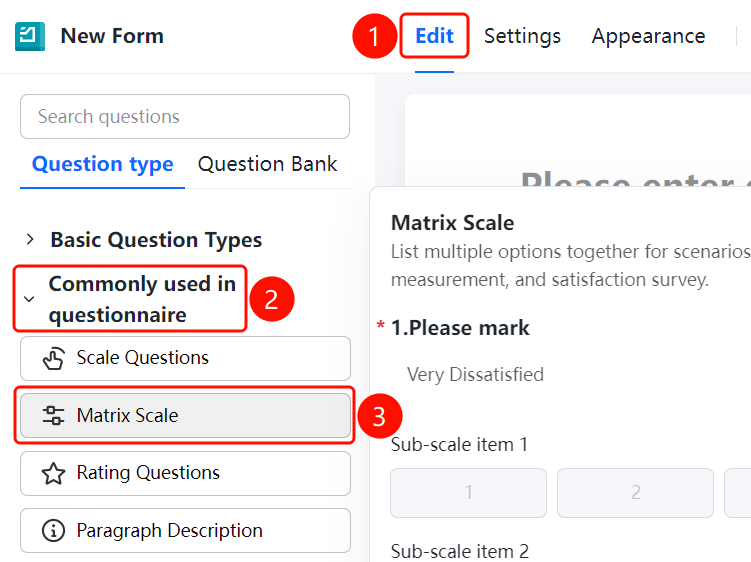Viewport: 751px width, 562px height.
Task: Add a Scale Questions item
Action: click(x=185, y=358)
